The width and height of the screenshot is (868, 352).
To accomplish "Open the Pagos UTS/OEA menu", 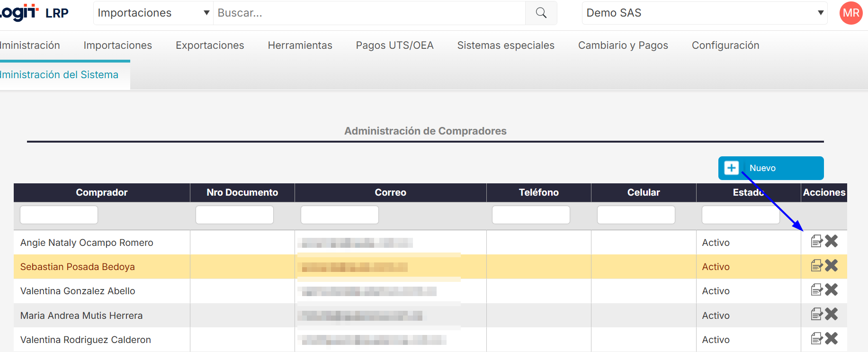I will click(395, 45).
